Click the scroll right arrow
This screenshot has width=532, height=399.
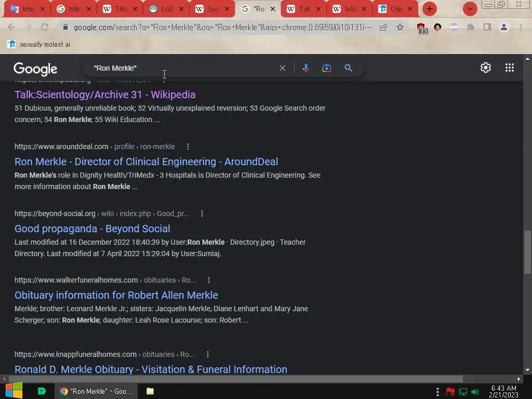tap(519, 379)
